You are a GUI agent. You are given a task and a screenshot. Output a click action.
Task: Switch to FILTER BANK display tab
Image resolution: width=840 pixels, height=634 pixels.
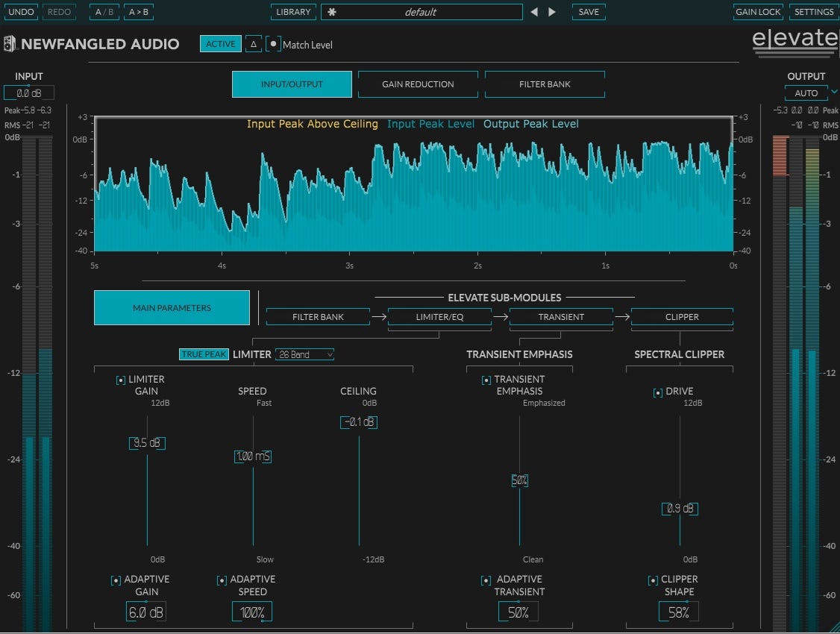[x=545, y=84]
